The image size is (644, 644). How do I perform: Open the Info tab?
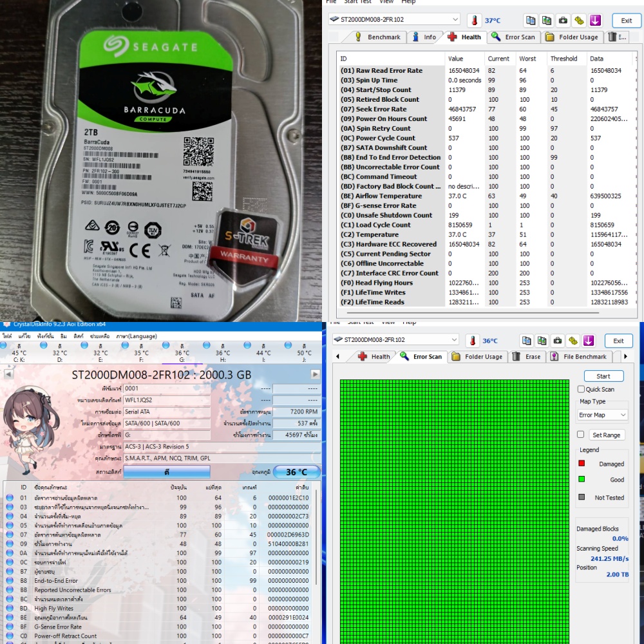[x=424, y=37]
